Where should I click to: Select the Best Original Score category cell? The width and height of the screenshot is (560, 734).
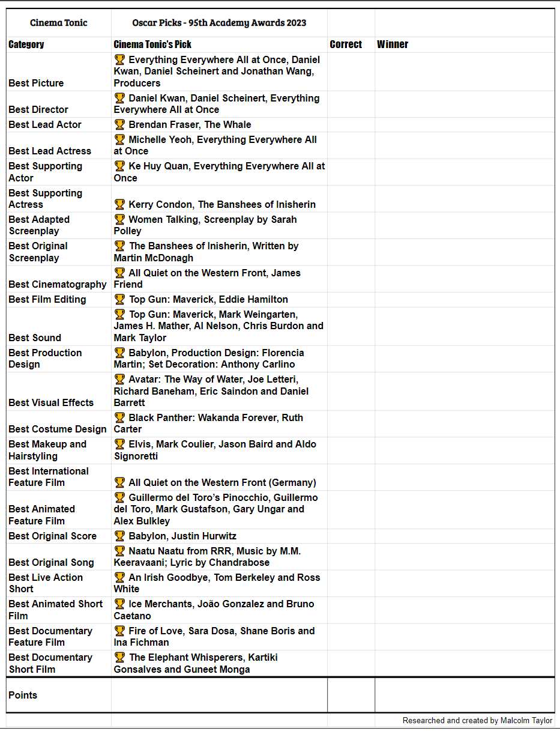coord(59,536)
